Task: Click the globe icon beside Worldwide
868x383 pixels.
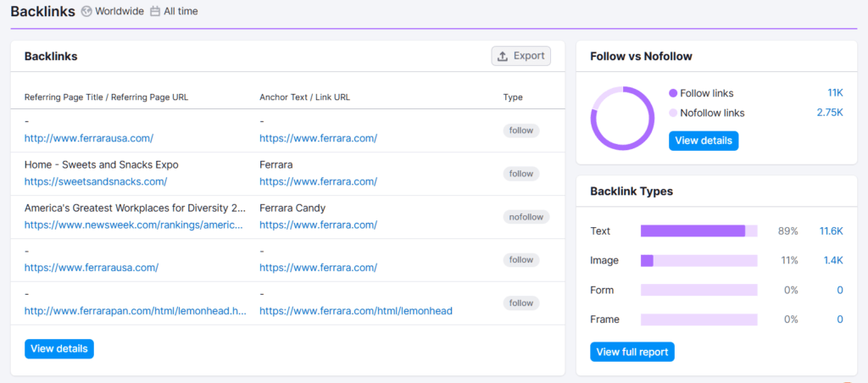Action: tap(86, 11)
